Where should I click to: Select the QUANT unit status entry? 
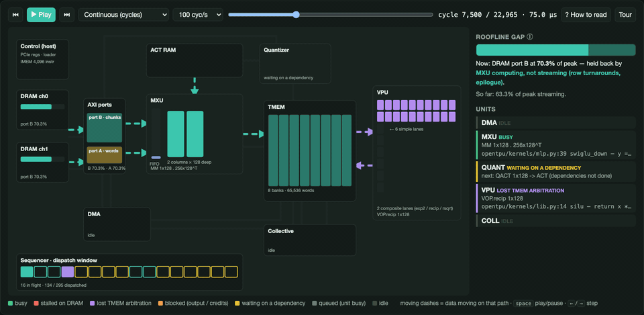(555, 171)
